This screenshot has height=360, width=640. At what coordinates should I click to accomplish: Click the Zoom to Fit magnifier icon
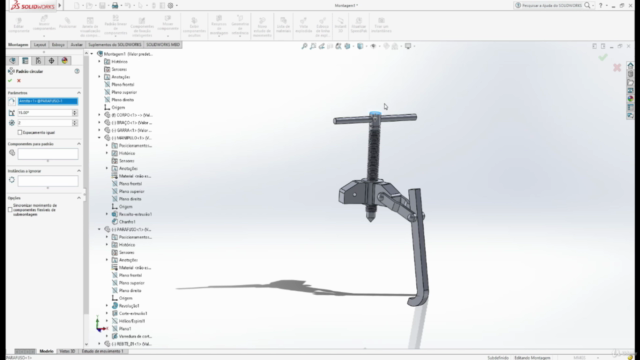pyautogui.click(x=304, y=46)
